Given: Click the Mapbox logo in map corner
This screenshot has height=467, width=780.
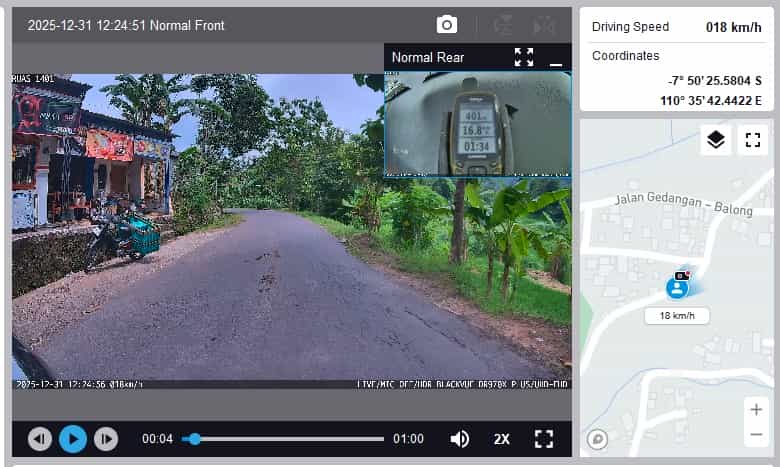Looking at the screenshot, I should click(x=598, y=438).
